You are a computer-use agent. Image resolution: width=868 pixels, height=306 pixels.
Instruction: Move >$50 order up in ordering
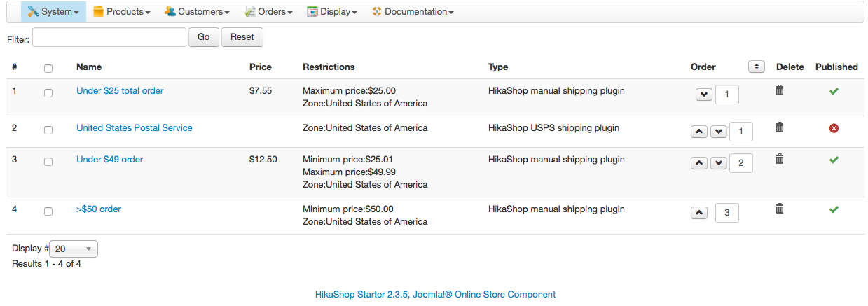click(698, 213)
